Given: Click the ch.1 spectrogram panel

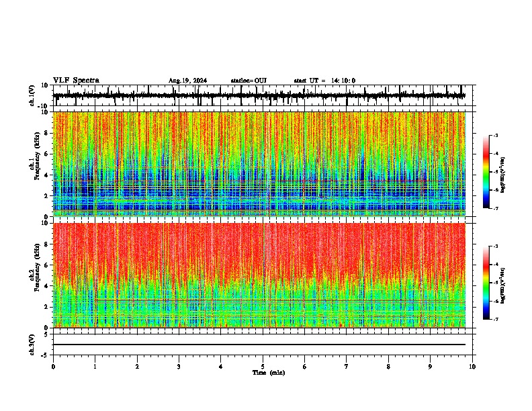Looking at the screenshot, I should (x=259, y=164).
